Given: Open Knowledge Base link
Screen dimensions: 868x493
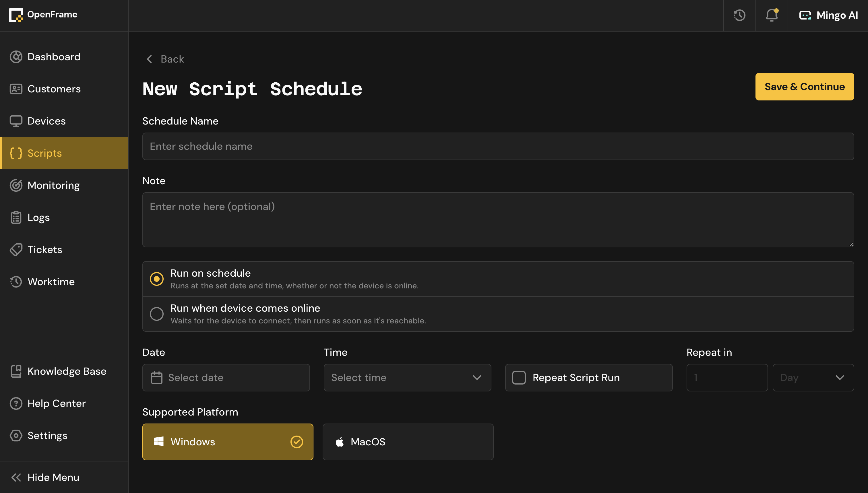Looking at the screenshot, I should pyautogui.click(x=64, y=371).
